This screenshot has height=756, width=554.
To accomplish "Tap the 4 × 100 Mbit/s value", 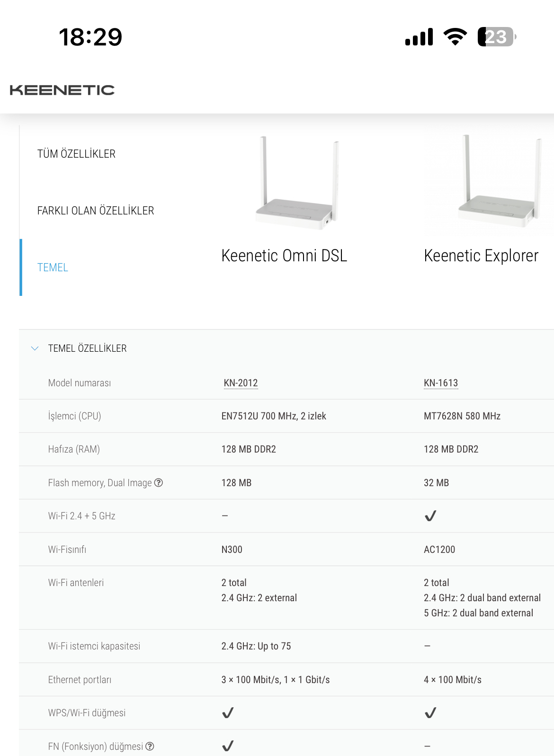I will point(453,680).
